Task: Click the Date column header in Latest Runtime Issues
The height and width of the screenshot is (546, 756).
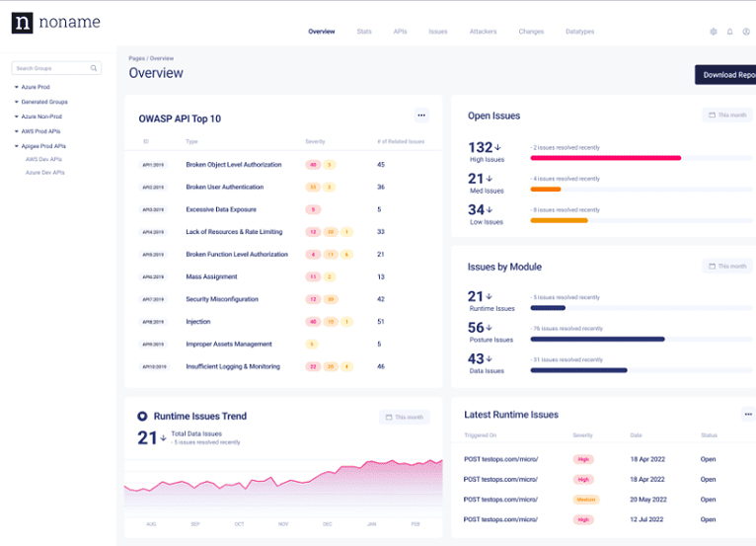Action: pyautogui.click(x=636, y=435)
